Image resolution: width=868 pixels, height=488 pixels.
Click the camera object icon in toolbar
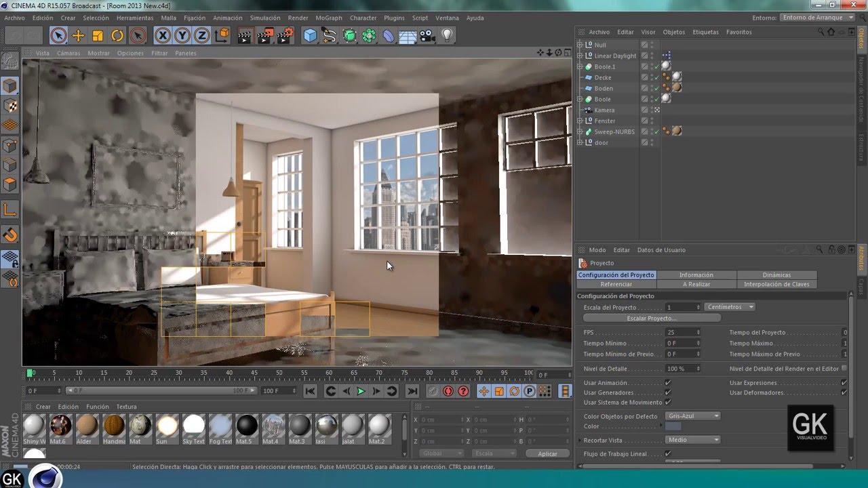[427, 36]
